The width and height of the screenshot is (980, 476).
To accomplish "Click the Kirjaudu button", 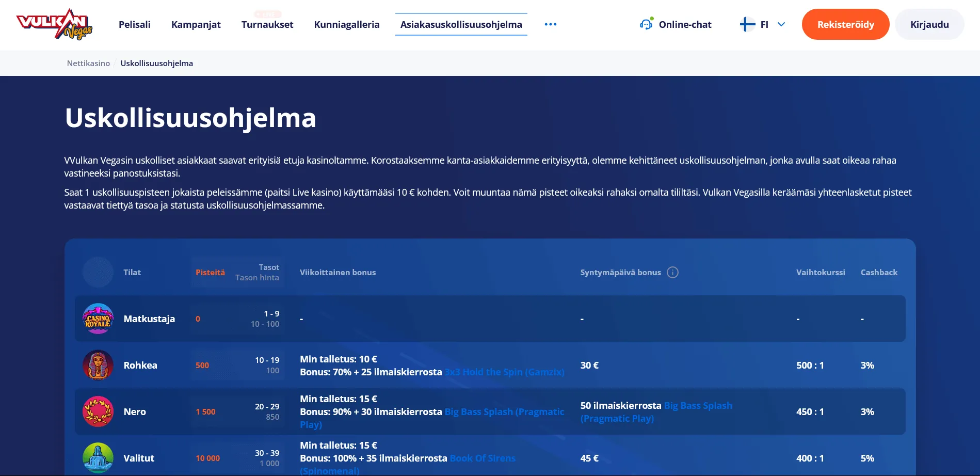I will [929, 24].
